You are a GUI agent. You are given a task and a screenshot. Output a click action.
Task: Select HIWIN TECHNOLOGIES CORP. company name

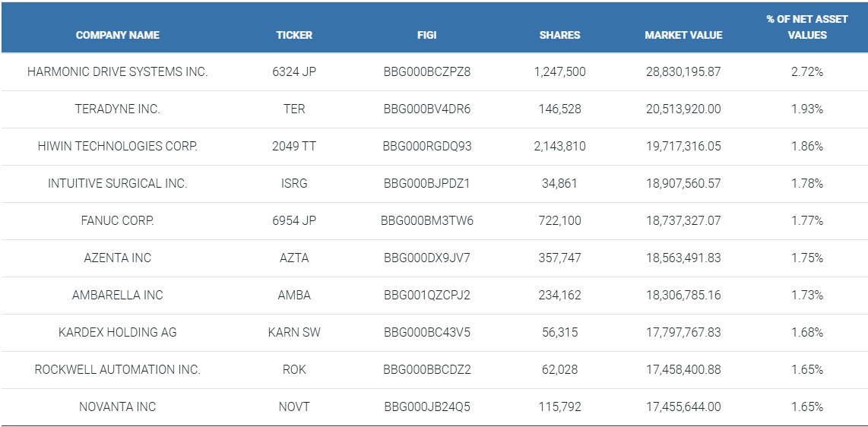(x=117, y=146)
